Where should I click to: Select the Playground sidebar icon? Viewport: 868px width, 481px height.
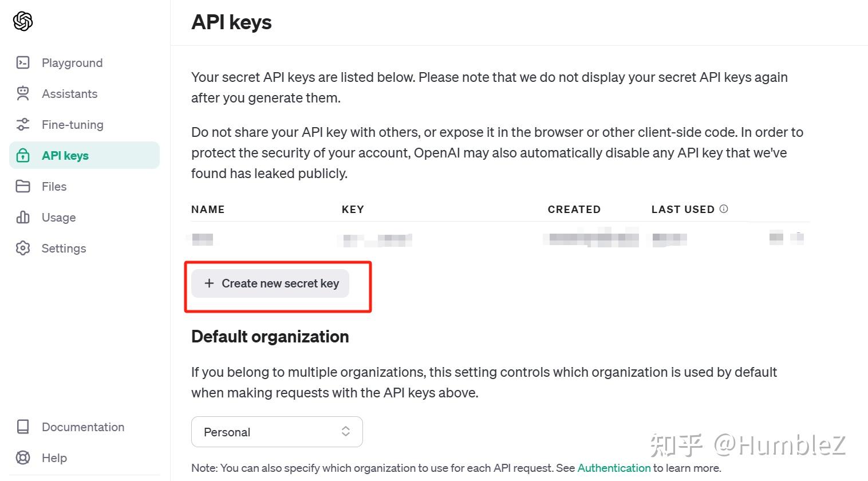tap(23, 62)
